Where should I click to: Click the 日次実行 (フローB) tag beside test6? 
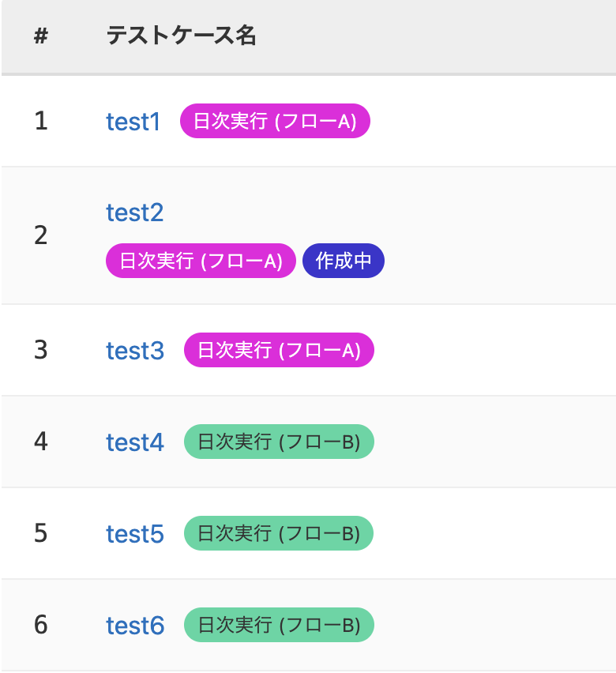tap(279, 625)
